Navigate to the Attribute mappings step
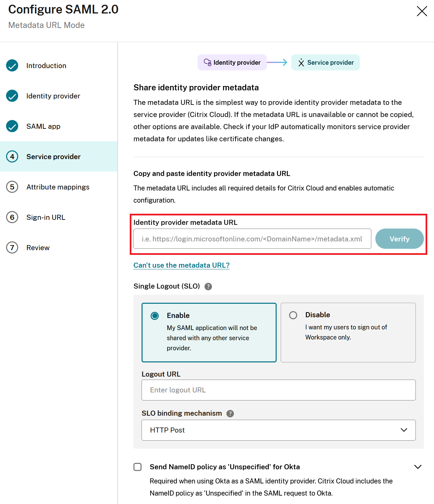This screenshot has height=504, width=434. [58, 187]
